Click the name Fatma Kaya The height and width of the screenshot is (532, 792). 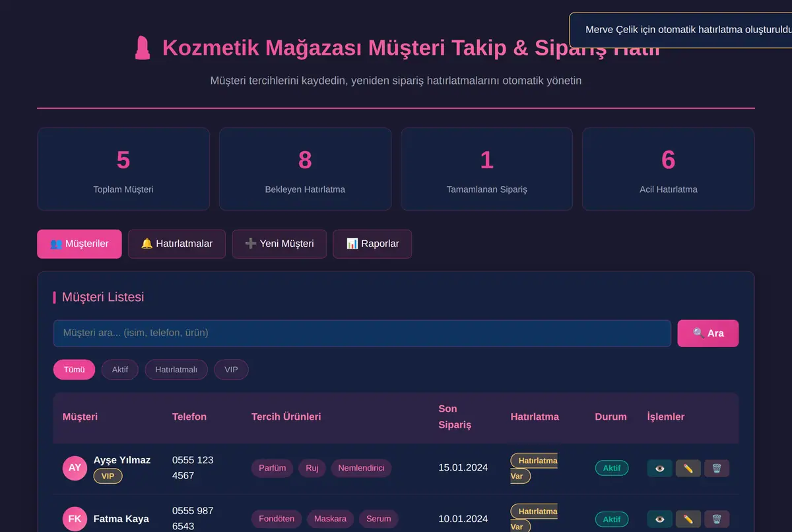(x=121, y=519)
